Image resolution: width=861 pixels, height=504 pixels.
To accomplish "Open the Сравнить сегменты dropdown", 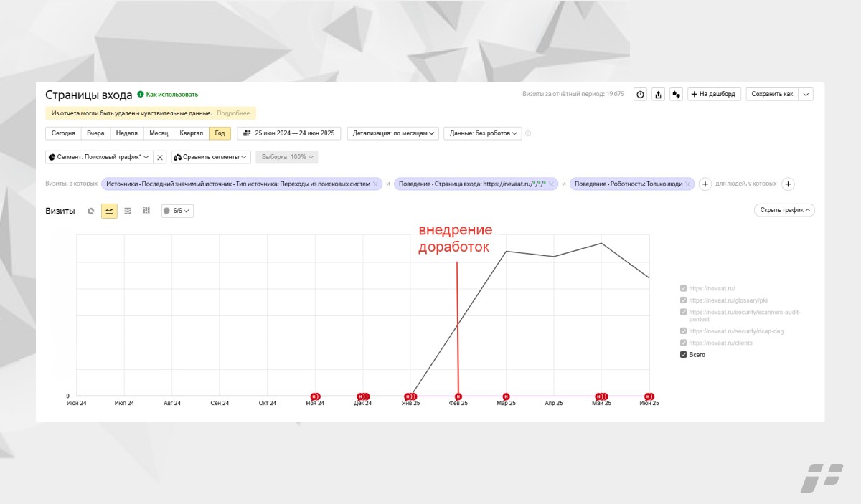I will 210,157.
